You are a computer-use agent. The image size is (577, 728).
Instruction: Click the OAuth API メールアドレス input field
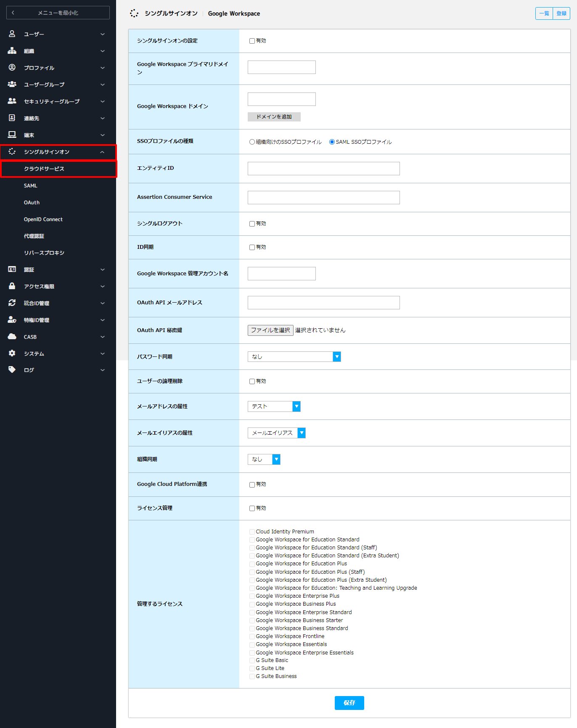click(323, 303)
